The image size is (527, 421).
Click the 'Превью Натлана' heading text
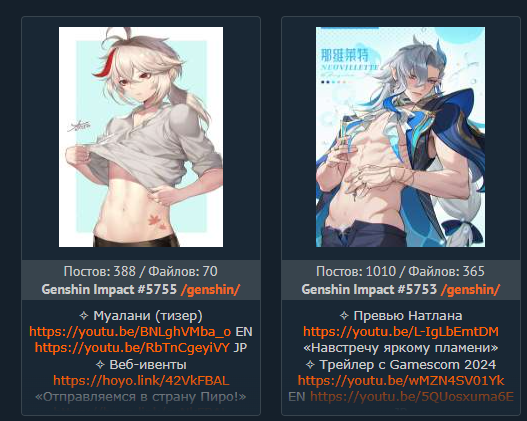408,315
